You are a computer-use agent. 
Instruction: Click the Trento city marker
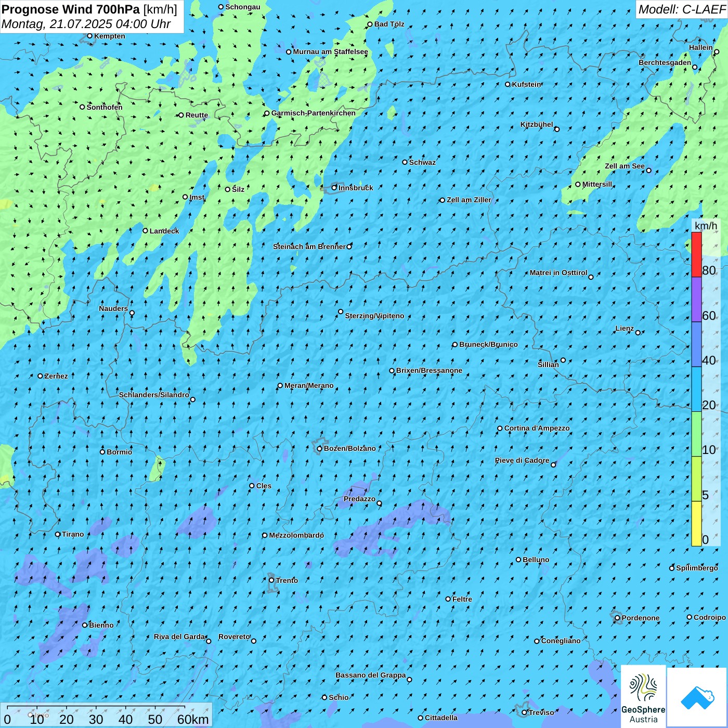pos(271,580)
